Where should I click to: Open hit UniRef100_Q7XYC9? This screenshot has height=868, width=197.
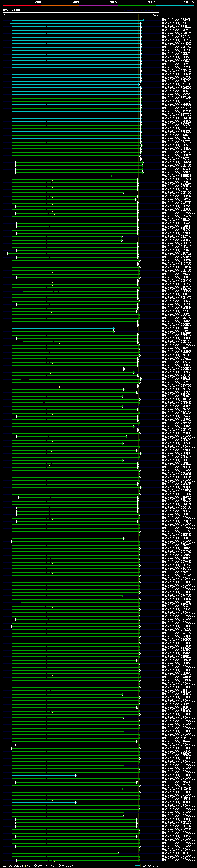(x=177, y=23)
